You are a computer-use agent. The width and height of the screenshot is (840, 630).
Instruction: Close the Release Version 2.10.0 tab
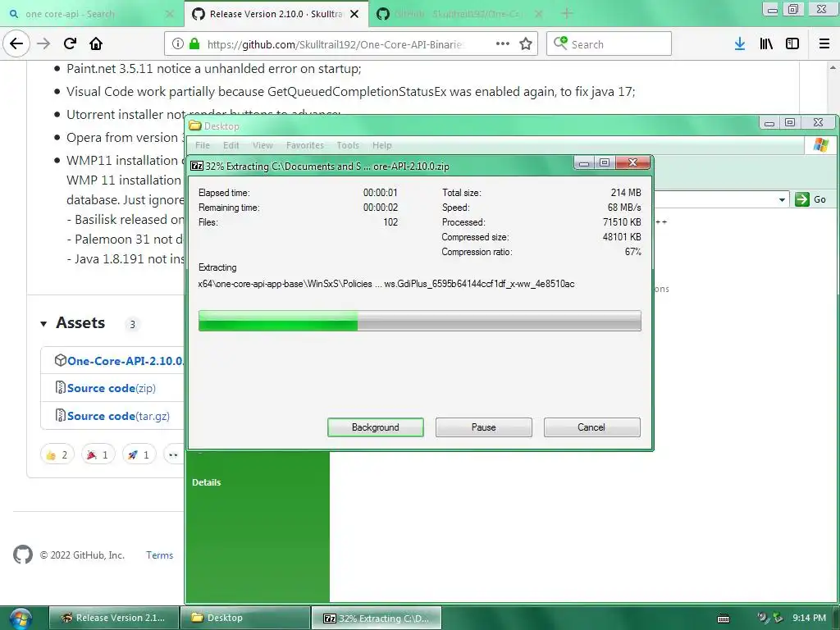[354, 14]
